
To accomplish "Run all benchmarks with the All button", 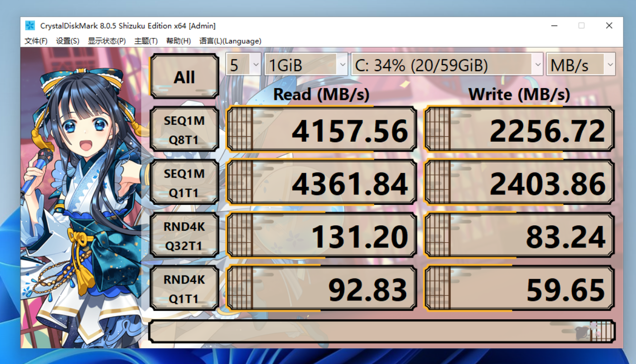I will coord(185,77).
